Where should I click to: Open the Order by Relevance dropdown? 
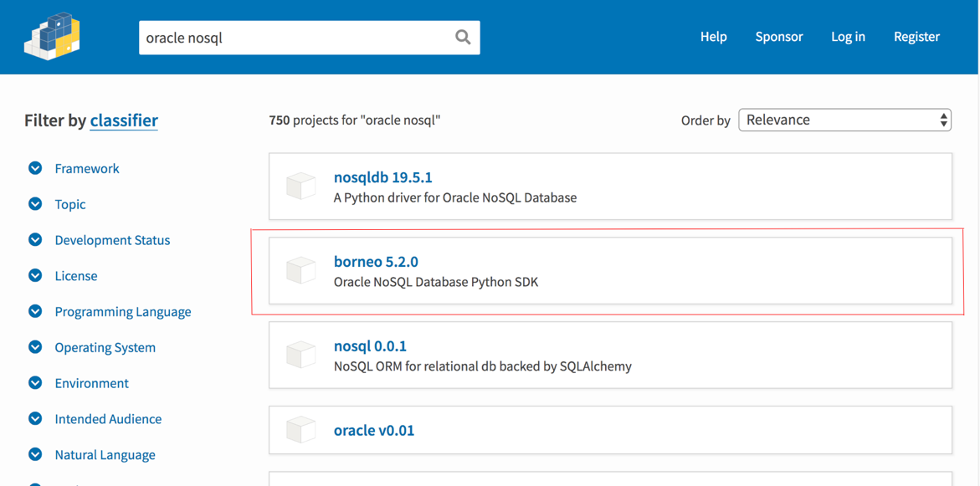coord(844,120)
